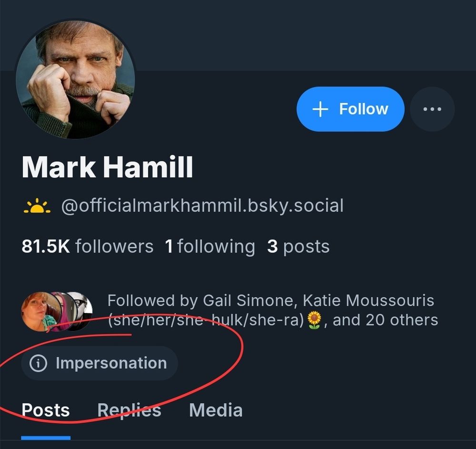Open the 81.5K followers list
This screenshot has width=476, height=449.
[88, 246]
